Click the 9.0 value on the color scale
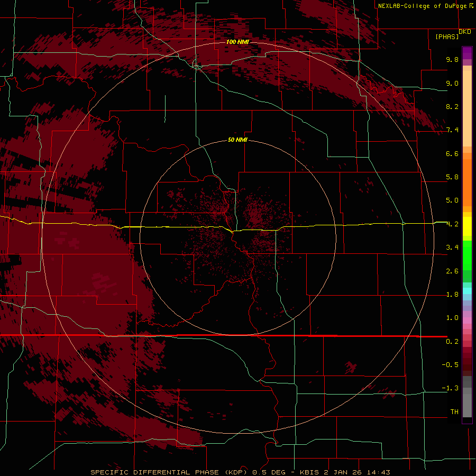 pyautogui.click(x=452, y=83)
